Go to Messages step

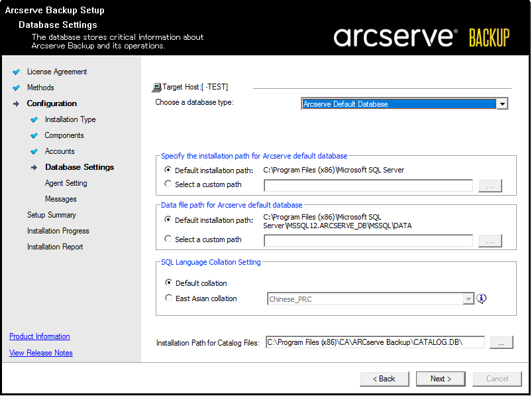point(61,199)
